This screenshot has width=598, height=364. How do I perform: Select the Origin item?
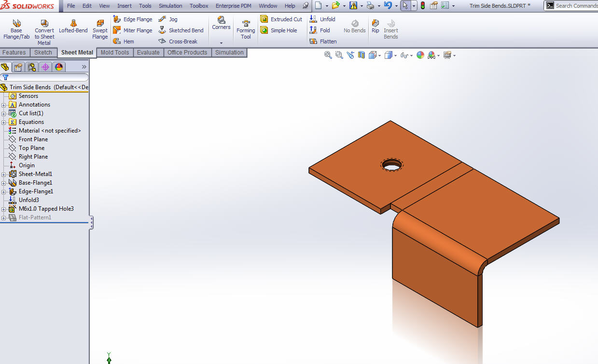pyautogui.click(x=22, y=165)
